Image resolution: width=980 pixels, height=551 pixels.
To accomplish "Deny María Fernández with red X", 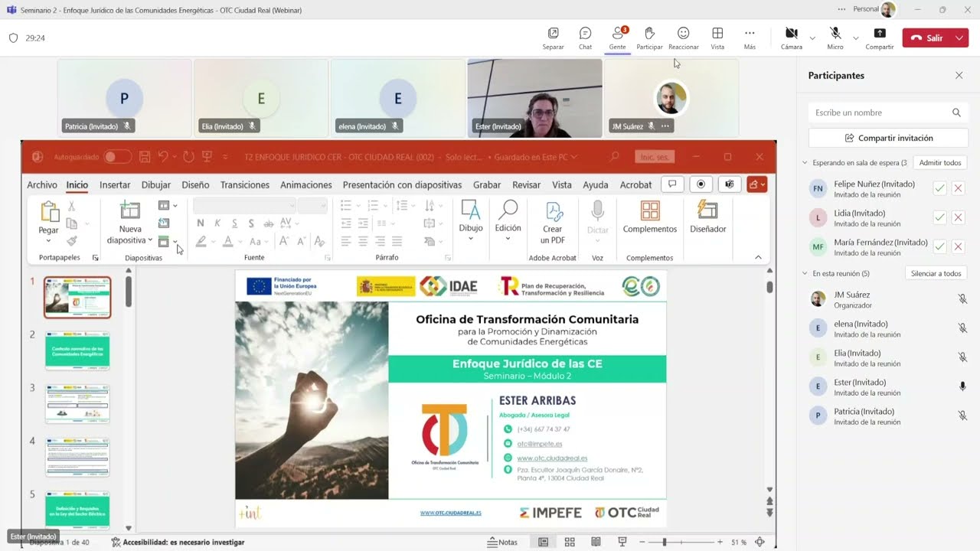I will click(x=958, y=246).
